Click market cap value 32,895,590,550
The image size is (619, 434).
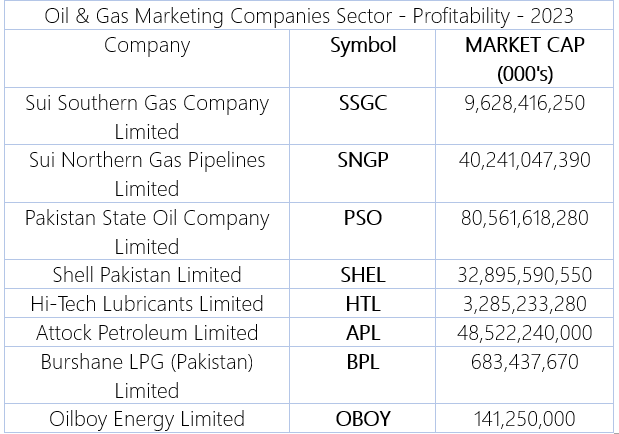pyautogui.click(x=524, y=274)
